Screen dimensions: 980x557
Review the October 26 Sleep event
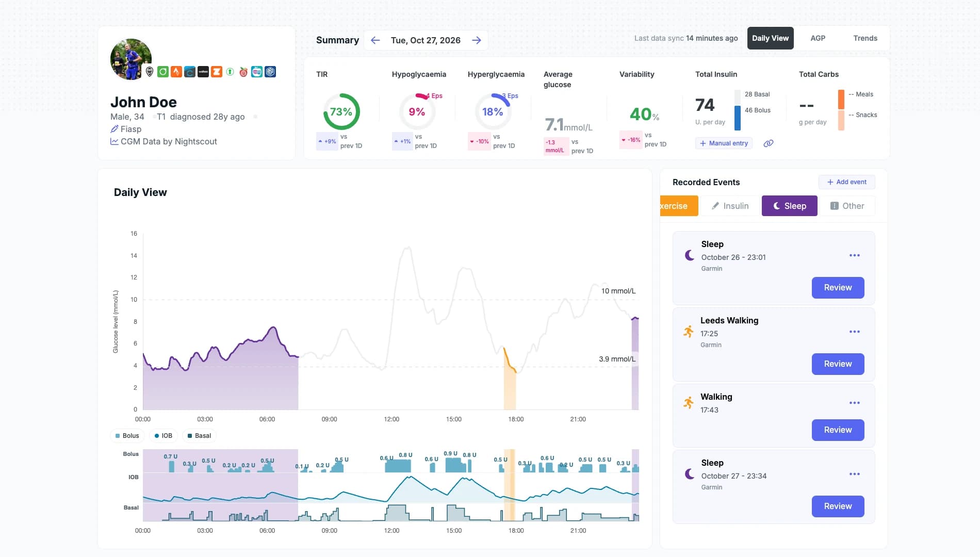click(x=838, y=288)
